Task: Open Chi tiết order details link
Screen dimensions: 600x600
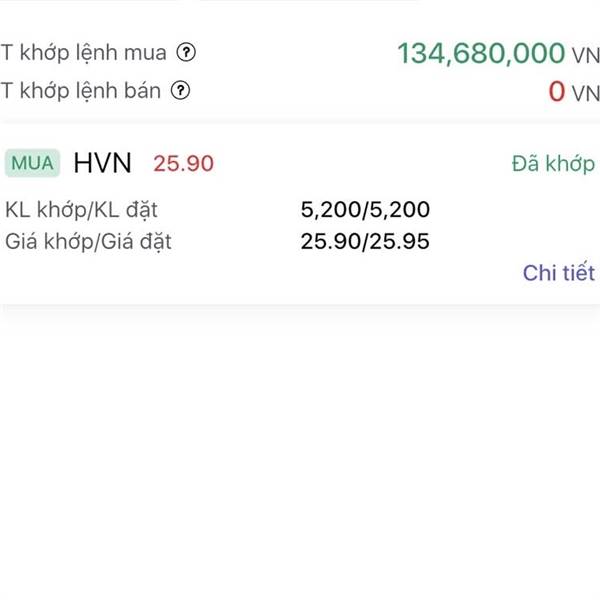Action: 558,273
